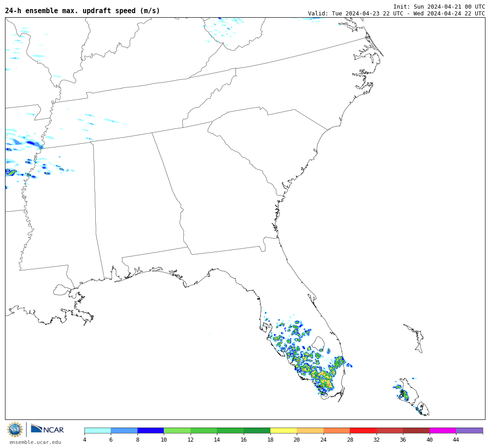The width and height of the screenshot is (490, 448).
Task: Click the colorbar label "10"
Action: tap(164, 440)
